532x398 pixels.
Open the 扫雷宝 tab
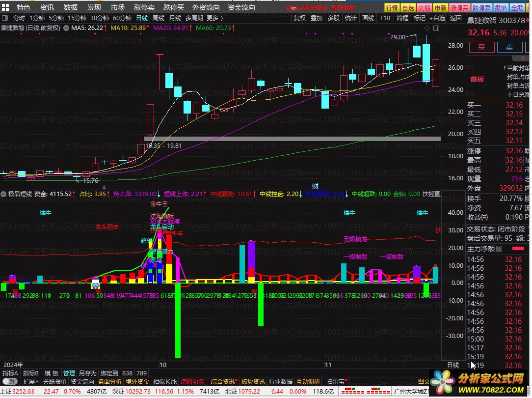pos(336,382)
